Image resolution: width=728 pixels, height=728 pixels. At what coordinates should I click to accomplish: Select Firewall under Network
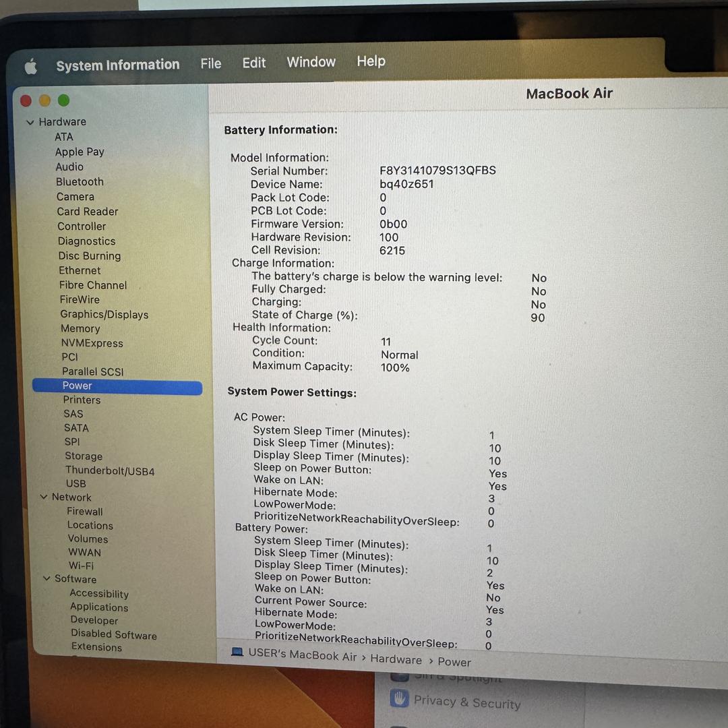pyautogui.click(x=85, y=511)
